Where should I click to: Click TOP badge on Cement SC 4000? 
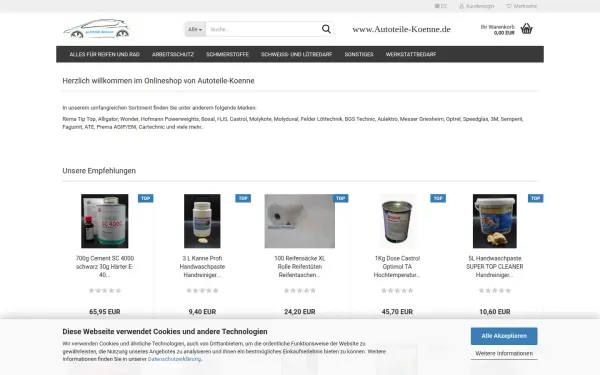tap(145, 198)
